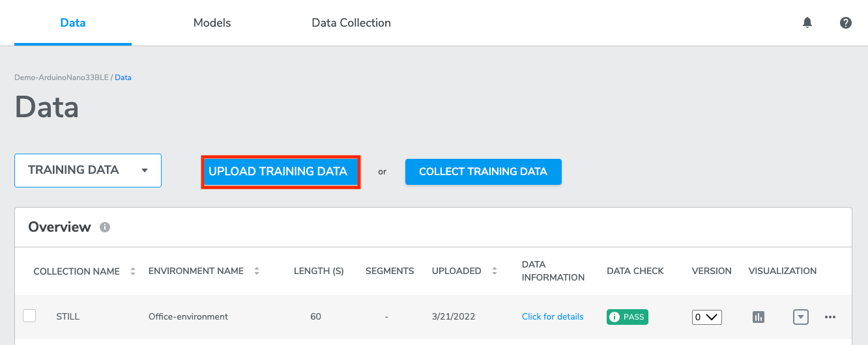The image size is (868, 345).
Task: Click the Demo-ArduinoNano33BLE breadcrumb
Action: 61,77
